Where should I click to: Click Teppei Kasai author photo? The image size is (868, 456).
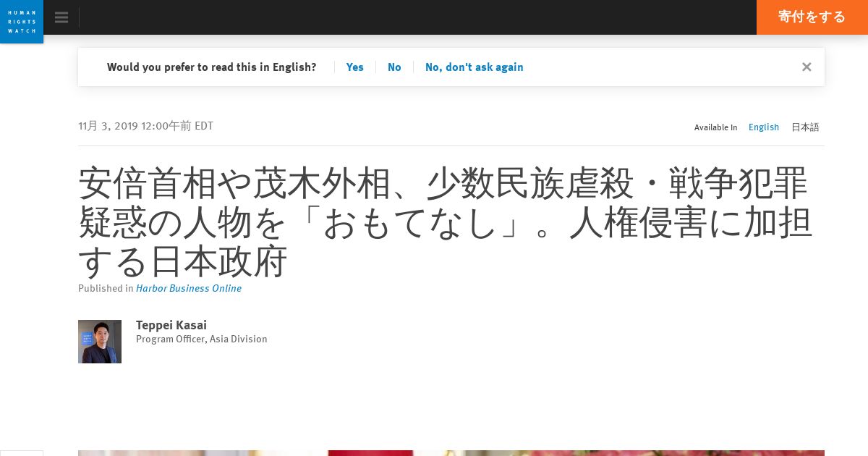tap(100, 342)
